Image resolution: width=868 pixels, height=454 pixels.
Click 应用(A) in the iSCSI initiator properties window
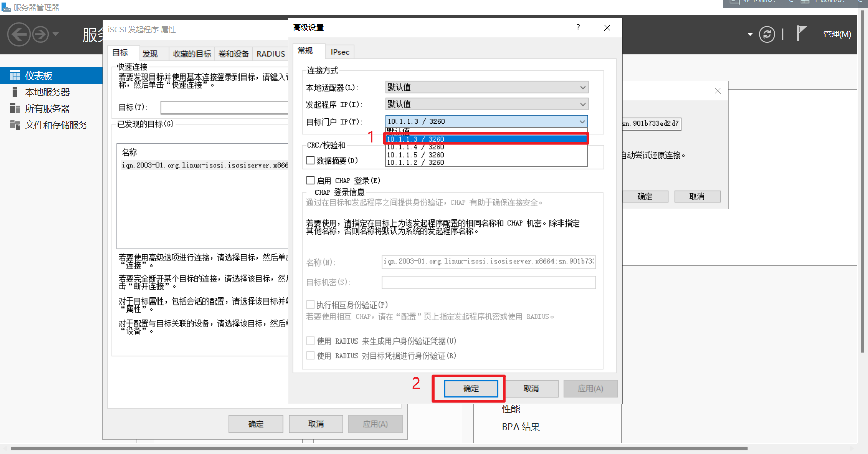coord(375,424)
